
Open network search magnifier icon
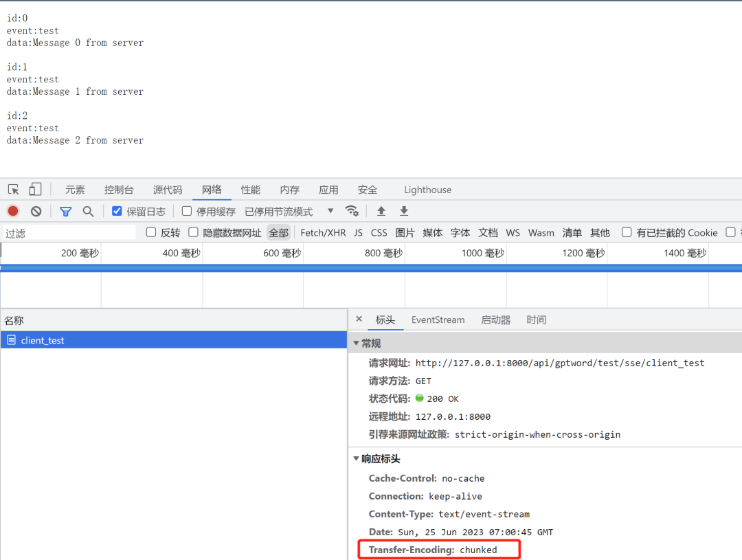pyautogui.click(x=88, y=211)
